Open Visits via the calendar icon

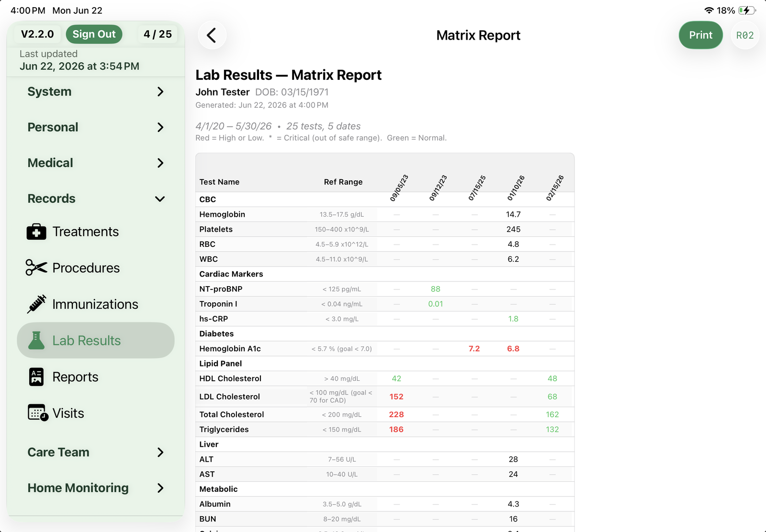pos(38,413)
